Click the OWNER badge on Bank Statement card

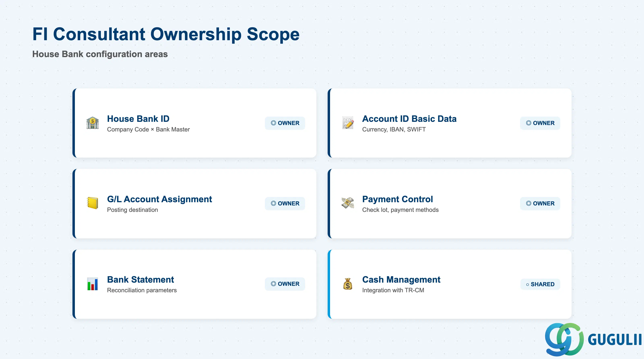285,284
